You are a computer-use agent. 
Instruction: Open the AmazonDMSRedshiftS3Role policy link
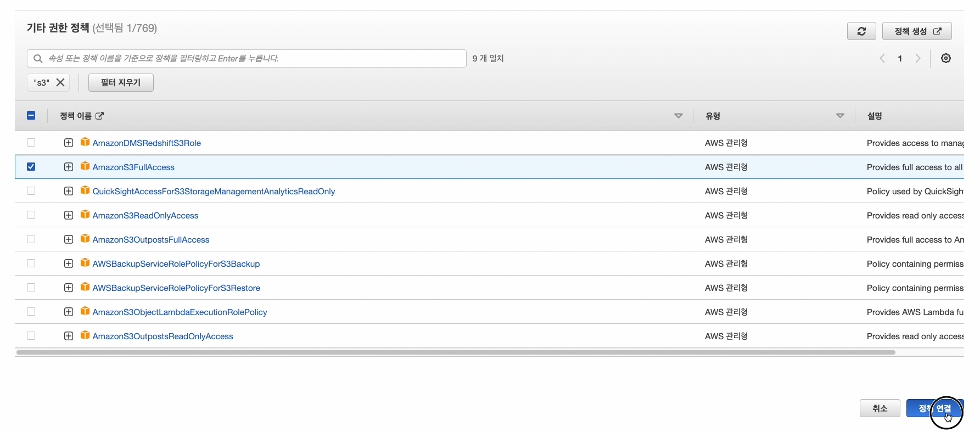[147, 143]
